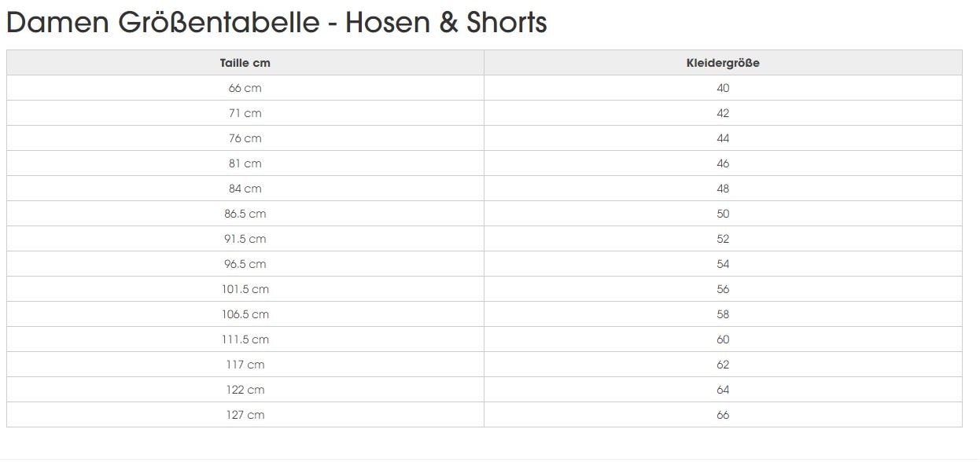Select the '71 cm' waist cell
The height and width of the screenshot is (462, 980).
[245, 113]
